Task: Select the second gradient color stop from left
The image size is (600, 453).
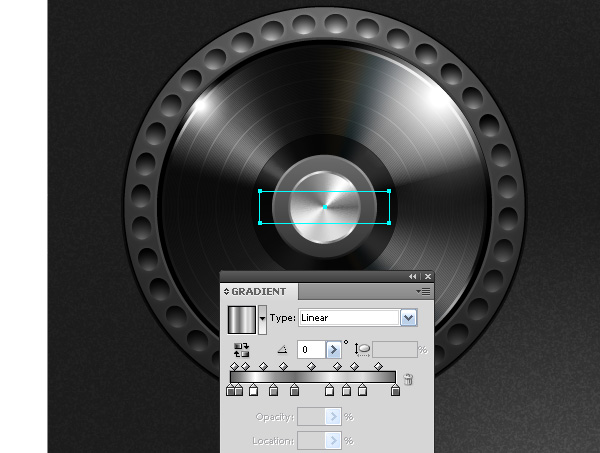Action: click(x=238, y=391)
